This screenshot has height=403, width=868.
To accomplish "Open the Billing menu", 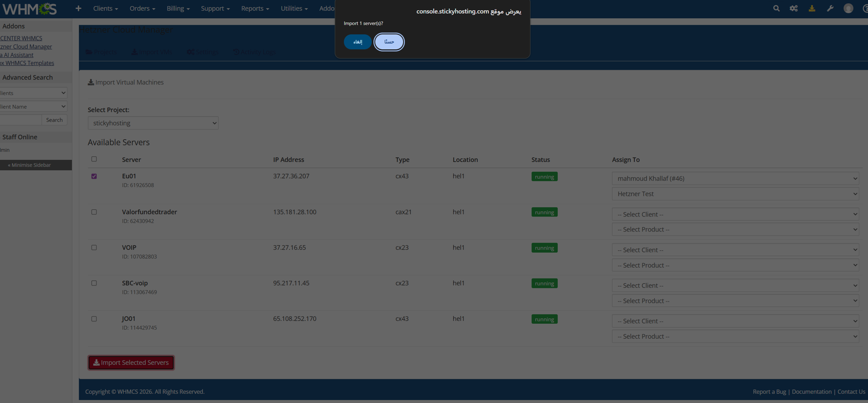I will pyautogui.click(x=178, y=8).
